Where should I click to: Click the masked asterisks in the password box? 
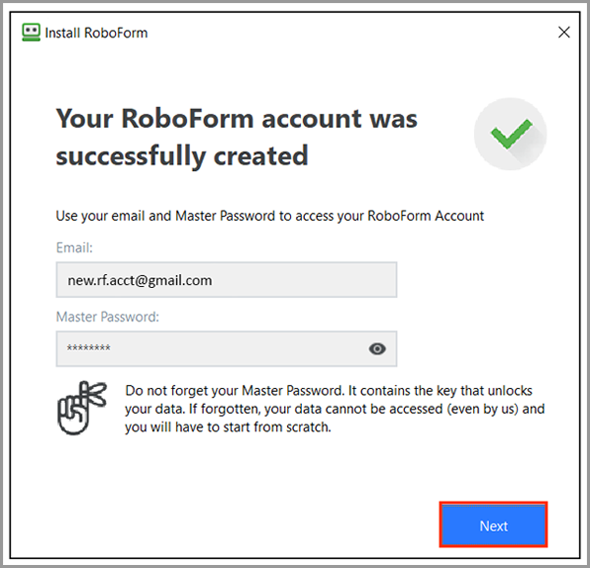(89, 348)
